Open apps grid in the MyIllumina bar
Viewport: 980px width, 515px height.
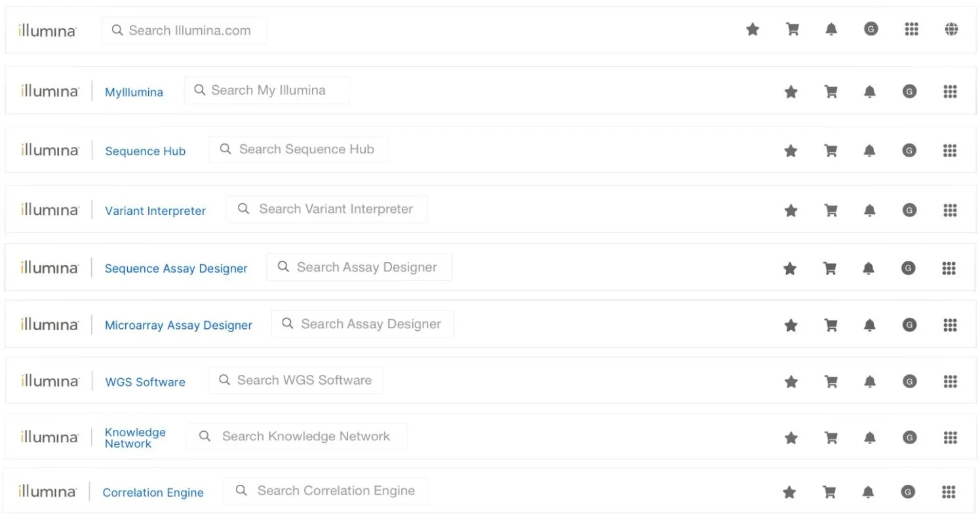[x=950, y=92]
